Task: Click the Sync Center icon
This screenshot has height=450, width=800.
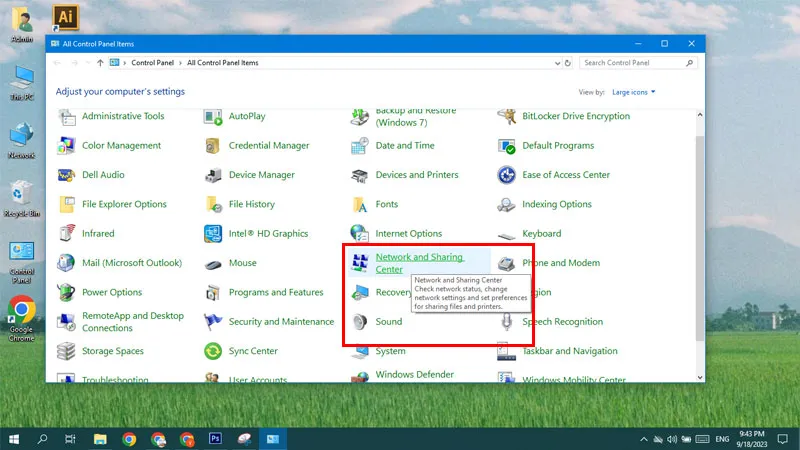Action: (212, 351)
